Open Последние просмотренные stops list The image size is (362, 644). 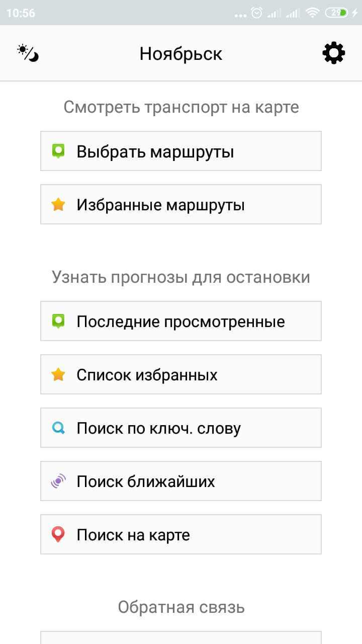click(181, 320)
